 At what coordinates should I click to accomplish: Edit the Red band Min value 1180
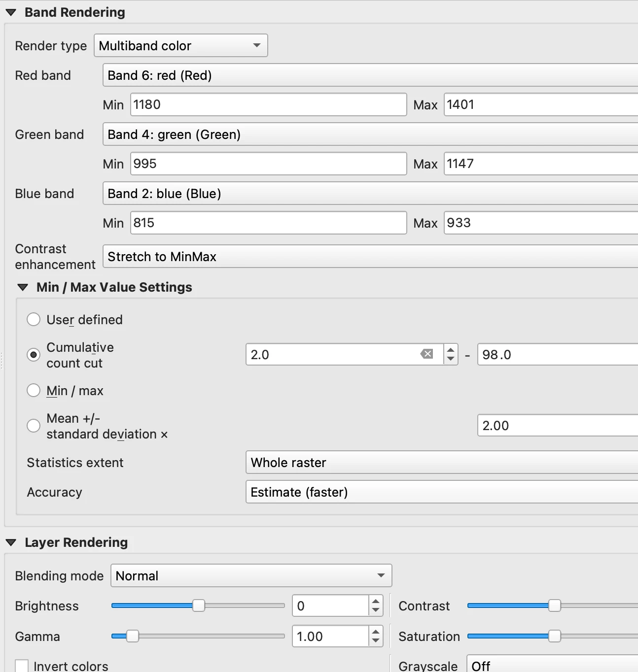pyautogui.click(x=268, y=104)
